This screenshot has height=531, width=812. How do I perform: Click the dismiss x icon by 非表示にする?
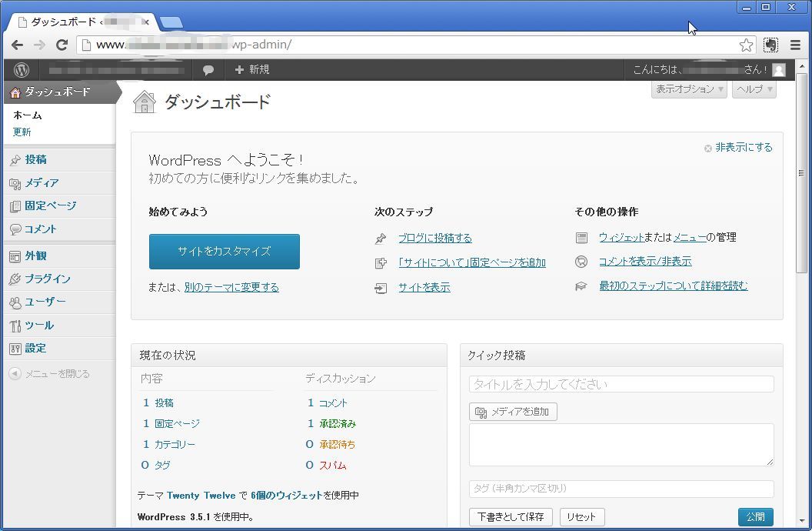click(x=708, y=149)
